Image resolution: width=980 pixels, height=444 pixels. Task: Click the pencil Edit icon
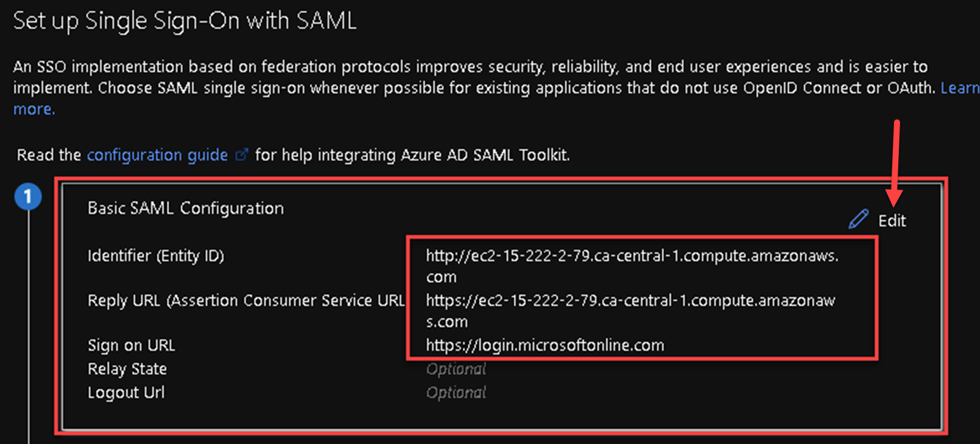pos(858,219)
